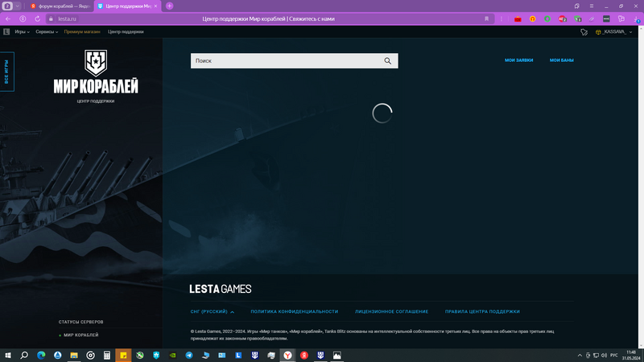The width and height of the screenshot is (644, 362).
Task: Reload the page
Action: click(x=37, y=19)
